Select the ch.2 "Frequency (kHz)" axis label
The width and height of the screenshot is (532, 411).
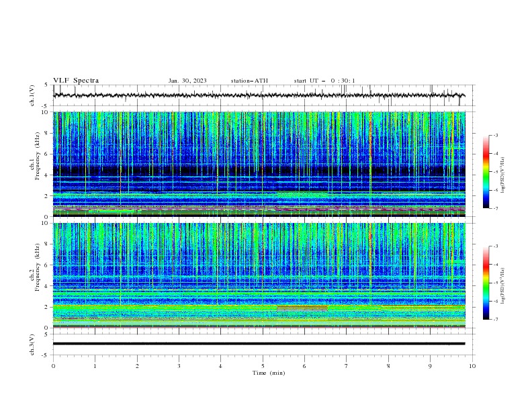(x=38, y=267)
